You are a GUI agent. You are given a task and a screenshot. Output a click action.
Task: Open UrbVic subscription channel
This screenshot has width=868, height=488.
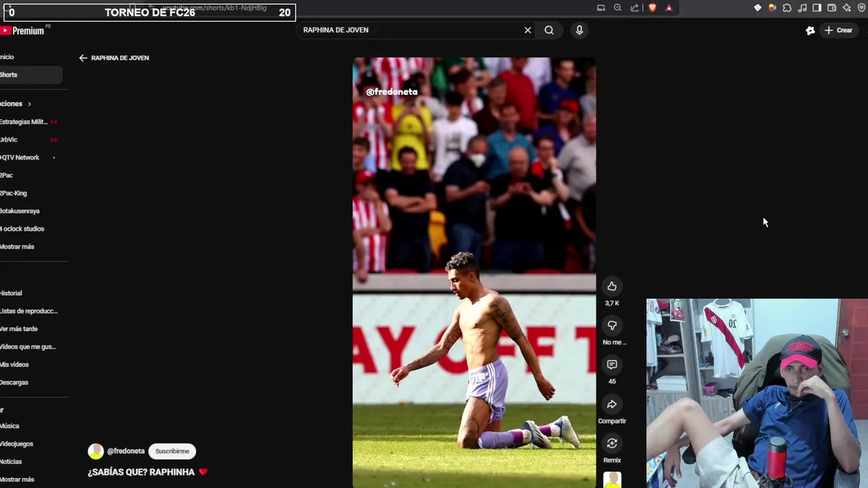click(9, 140)
